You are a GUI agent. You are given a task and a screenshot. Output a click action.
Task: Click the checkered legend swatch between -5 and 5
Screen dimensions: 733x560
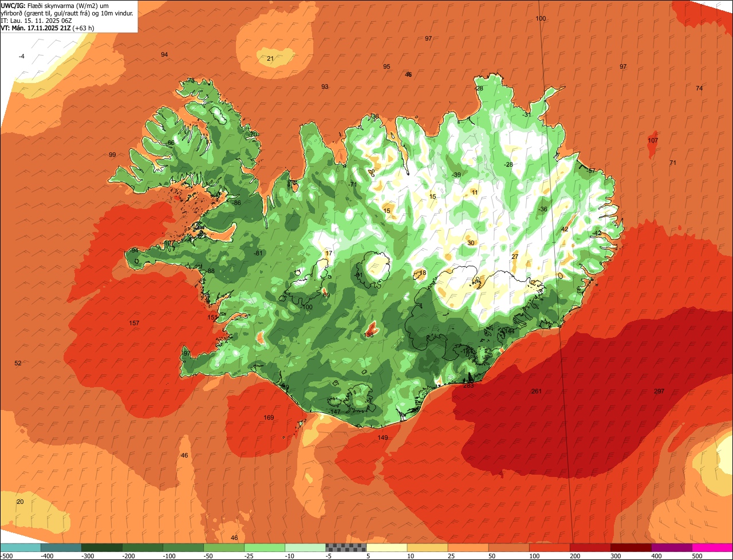coord(346,547)
